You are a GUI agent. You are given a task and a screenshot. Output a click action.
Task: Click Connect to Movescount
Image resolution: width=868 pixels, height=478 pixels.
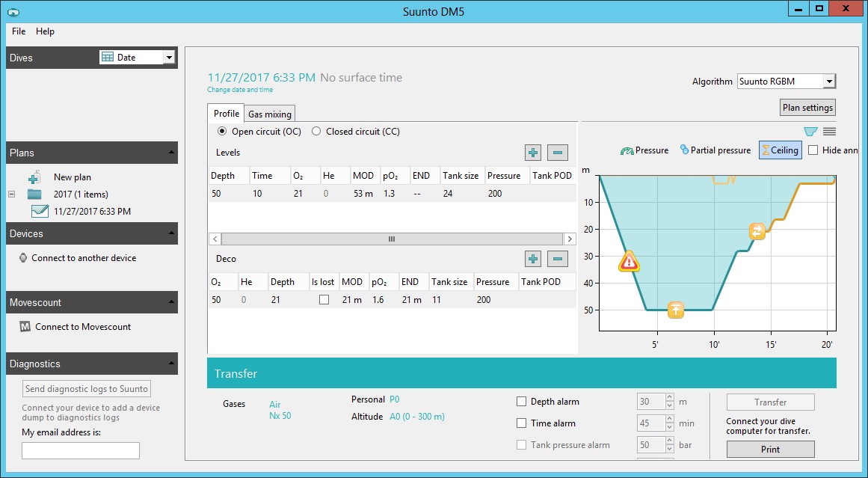click(x=83, y=326)
